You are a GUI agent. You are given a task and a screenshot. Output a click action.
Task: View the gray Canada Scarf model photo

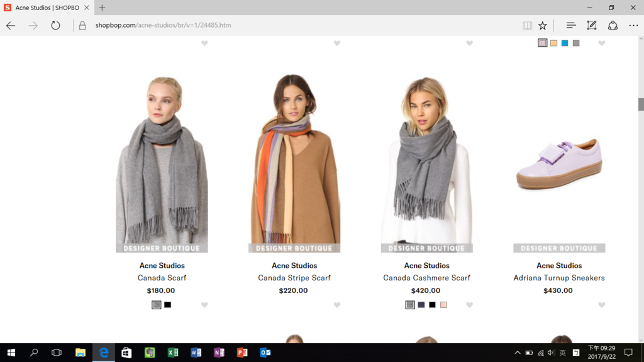point(162,163)
